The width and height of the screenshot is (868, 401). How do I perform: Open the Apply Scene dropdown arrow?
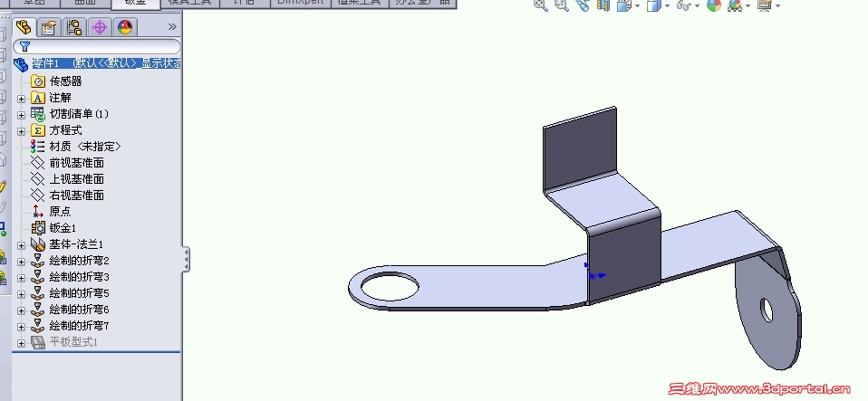(x=747, y=6)
